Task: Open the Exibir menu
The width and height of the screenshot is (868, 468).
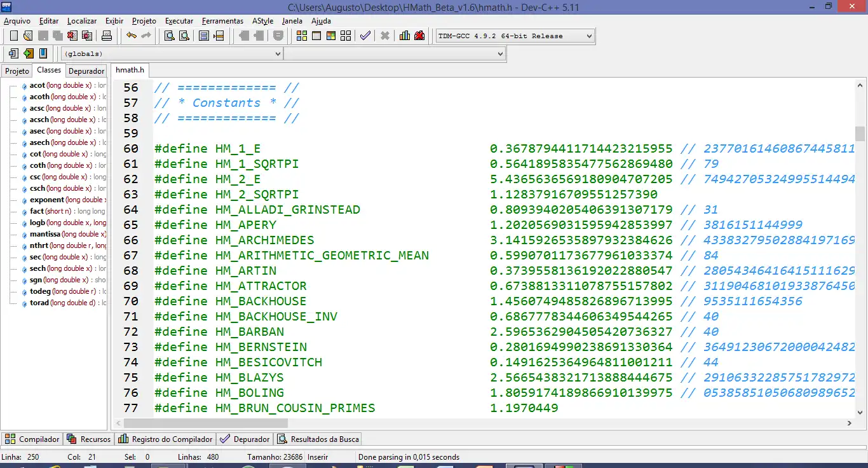Action: 114,21
